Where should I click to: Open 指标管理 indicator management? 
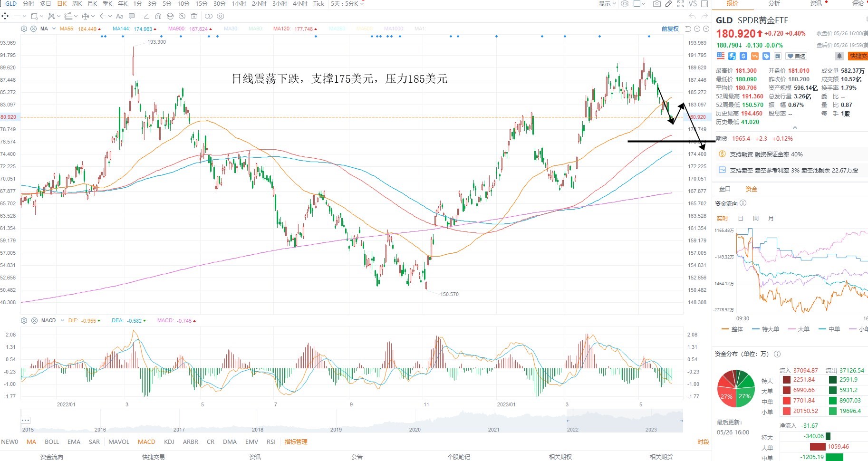[296, 442]
